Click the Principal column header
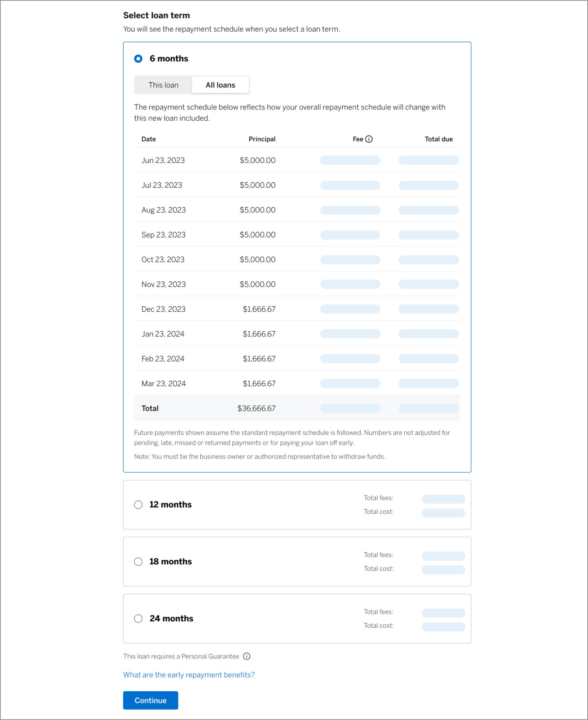Viewport: 588px width, 720px height. pos(262,139)
